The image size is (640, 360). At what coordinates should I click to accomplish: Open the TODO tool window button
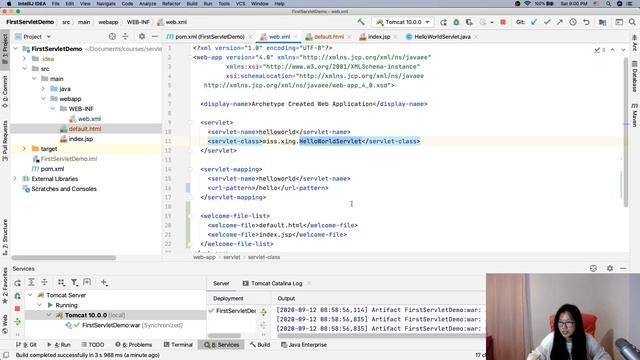(x=93, y=344)
